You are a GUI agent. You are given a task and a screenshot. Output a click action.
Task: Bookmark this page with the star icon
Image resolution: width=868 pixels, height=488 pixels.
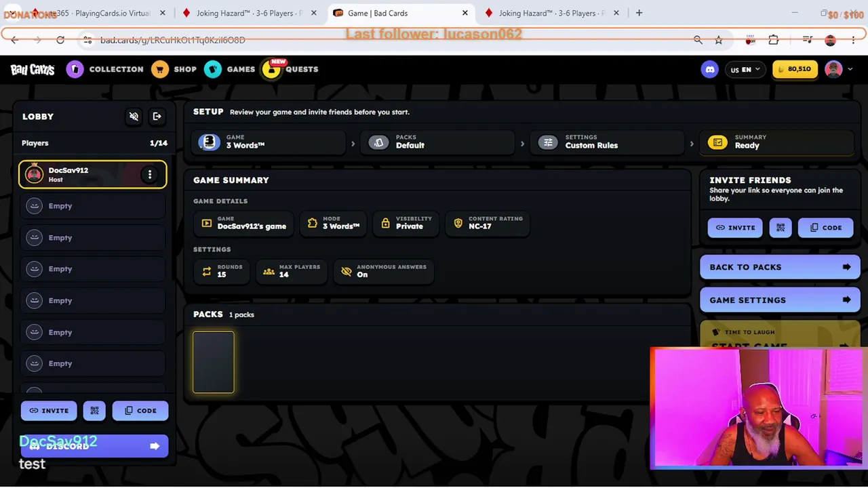tap(719, 40)
